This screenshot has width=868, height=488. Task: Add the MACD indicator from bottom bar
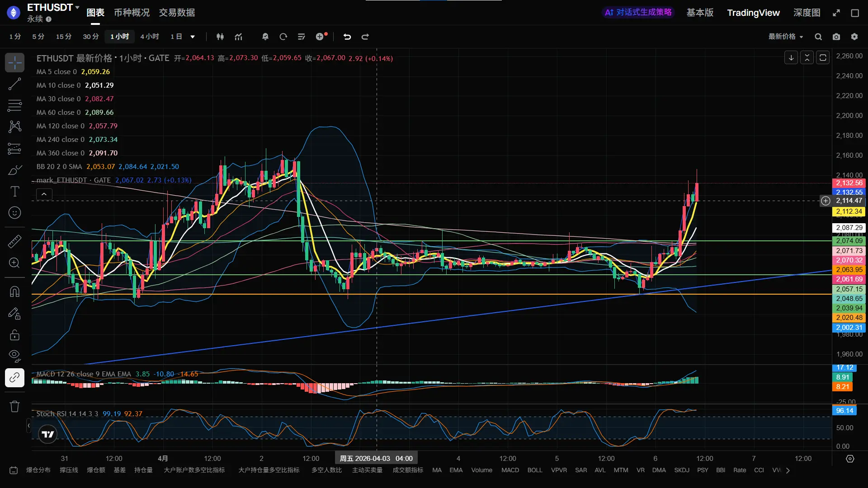tap(510, 470)
